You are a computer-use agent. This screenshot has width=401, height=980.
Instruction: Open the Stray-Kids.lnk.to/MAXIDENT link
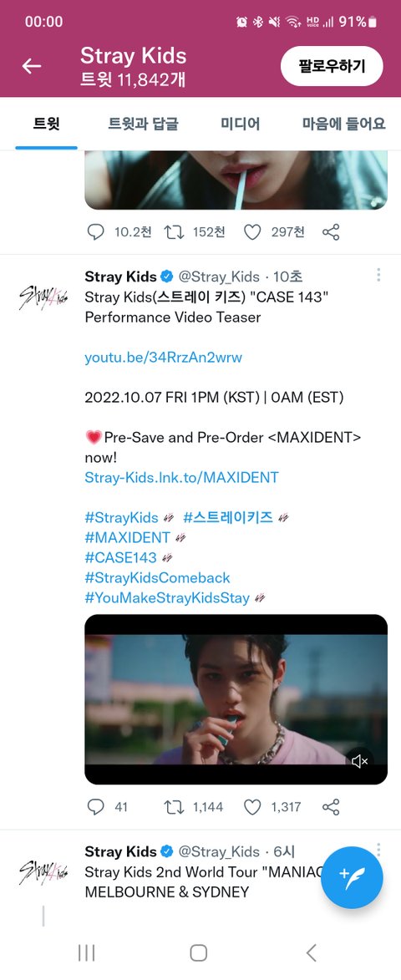click(x=182, y=478)
